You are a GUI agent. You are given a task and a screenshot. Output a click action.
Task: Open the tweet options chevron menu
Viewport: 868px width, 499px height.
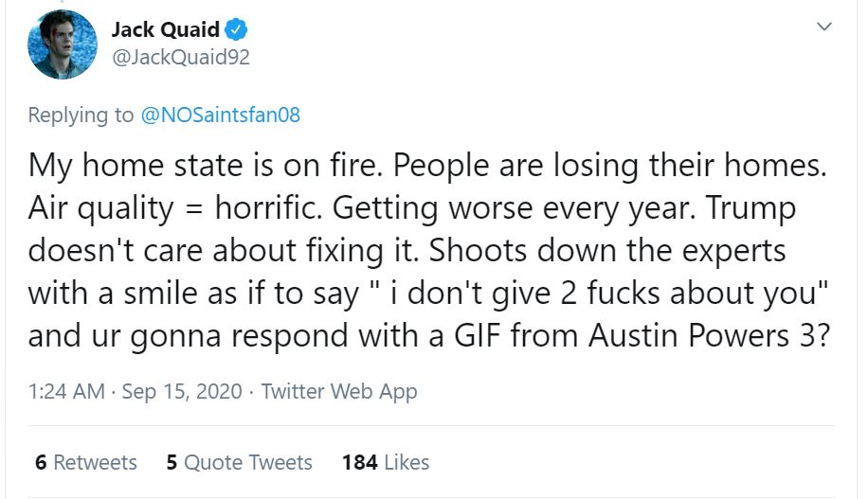tap(824, 27)
